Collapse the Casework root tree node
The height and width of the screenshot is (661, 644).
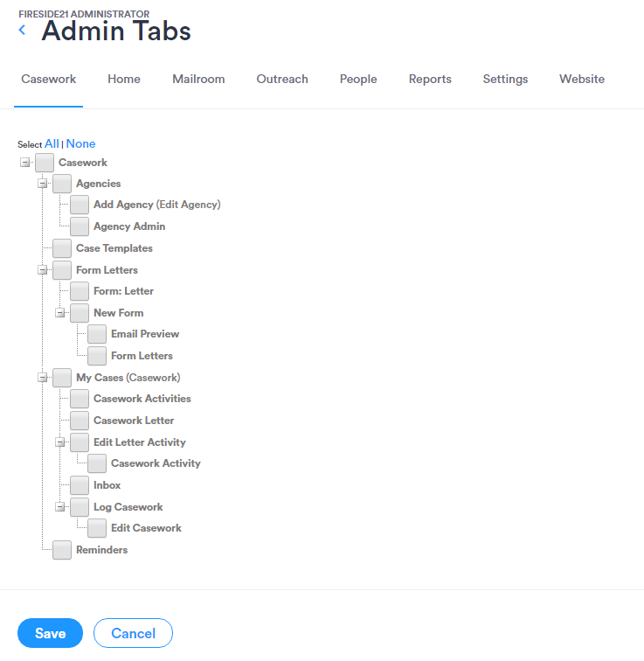(25, 163)
